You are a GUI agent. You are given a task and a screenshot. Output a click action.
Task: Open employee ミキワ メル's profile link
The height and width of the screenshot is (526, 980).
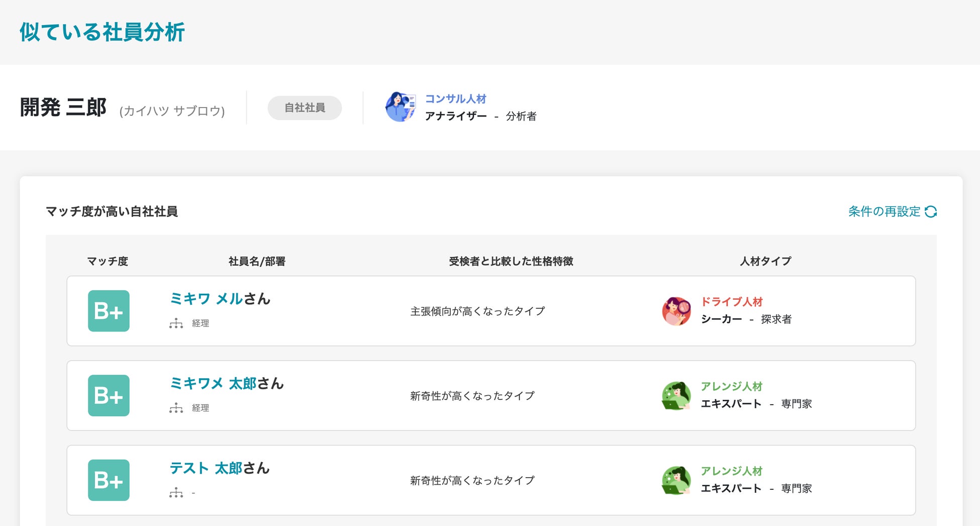tap(206, 299)
